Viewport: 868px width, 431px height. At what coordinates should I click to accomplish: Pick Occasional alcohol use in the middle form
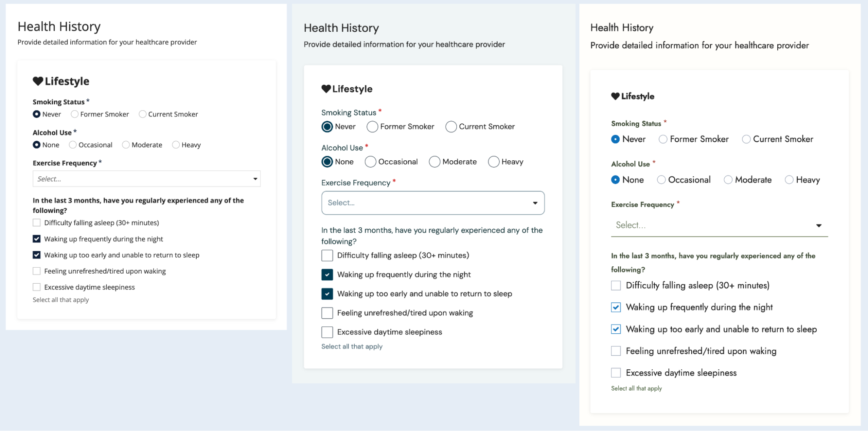pyautogui.click(x=370, y=162)
